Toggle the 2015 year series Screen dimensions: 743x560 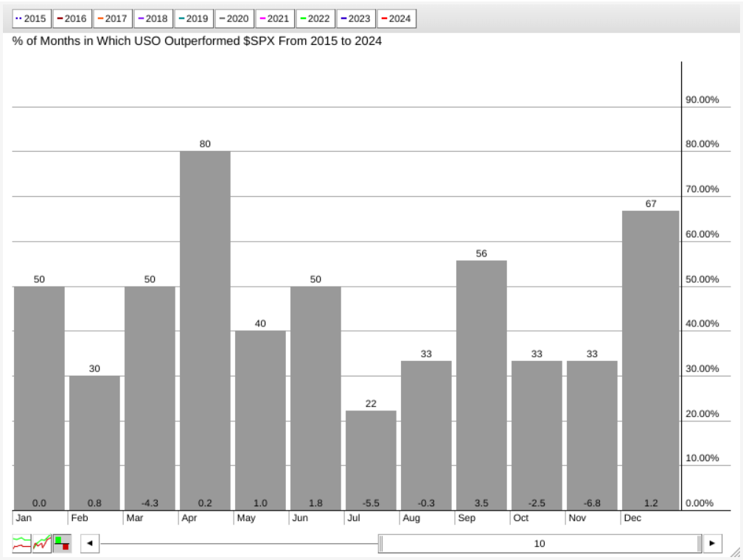(31, 18)
